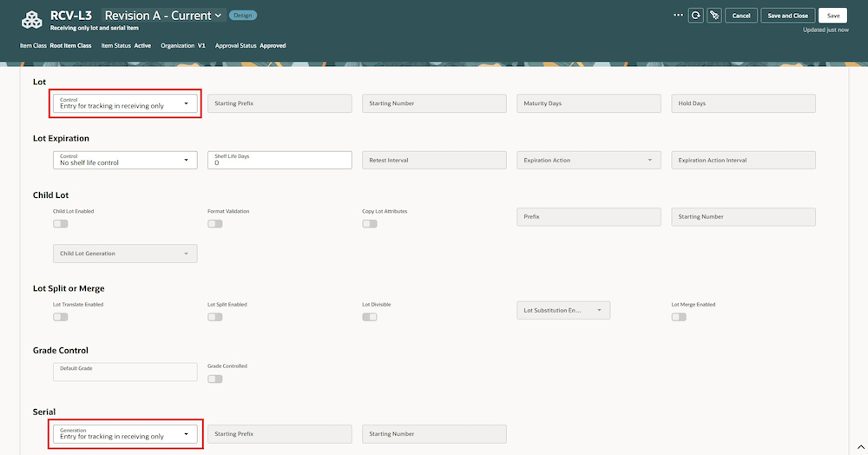The width and height of the screenshot is (868, 455).
Task: Click the 'Updated just now' text
Action: click(825, 30)
